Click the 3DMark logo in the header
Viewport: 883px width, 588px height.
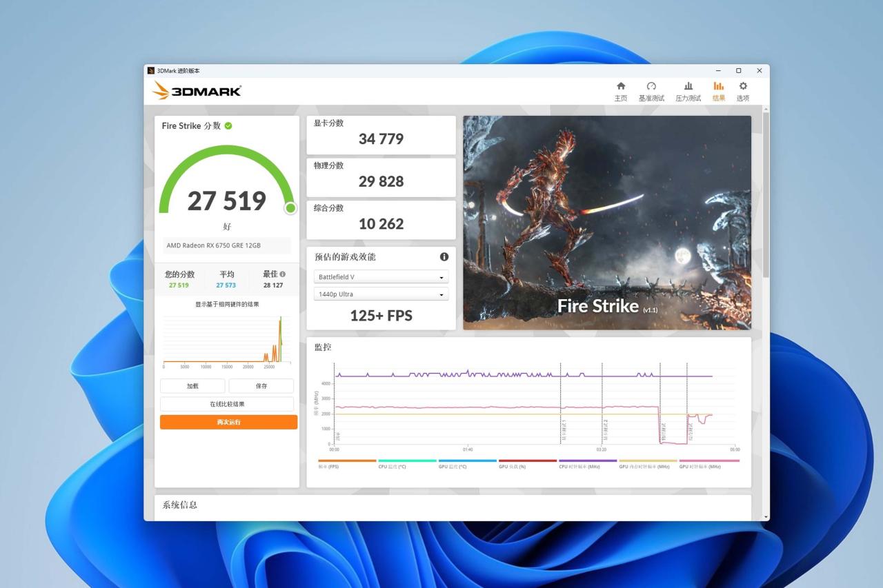(197, 90)
